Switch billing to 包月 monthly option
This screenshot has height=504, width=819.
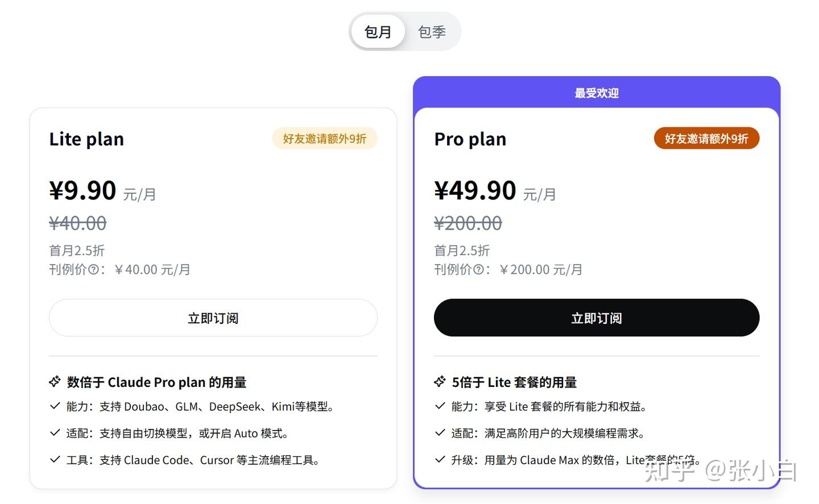coord(378,32)
